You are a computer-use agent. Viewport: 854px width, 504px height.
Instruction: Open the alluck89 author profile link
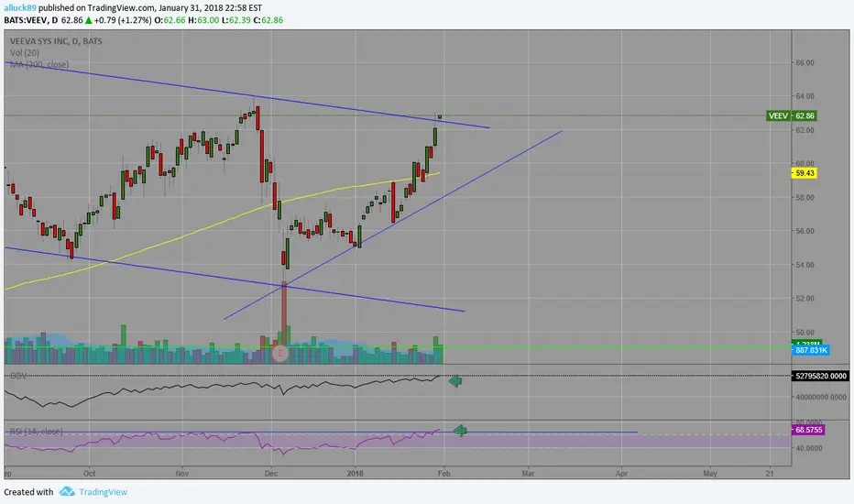20,7
